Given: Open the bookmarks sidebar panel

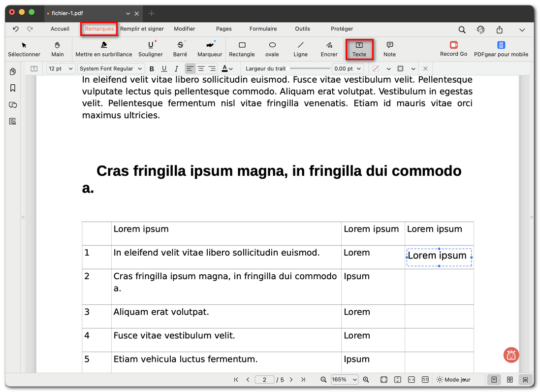Looking at the screenshot, I should coord(13,88).
